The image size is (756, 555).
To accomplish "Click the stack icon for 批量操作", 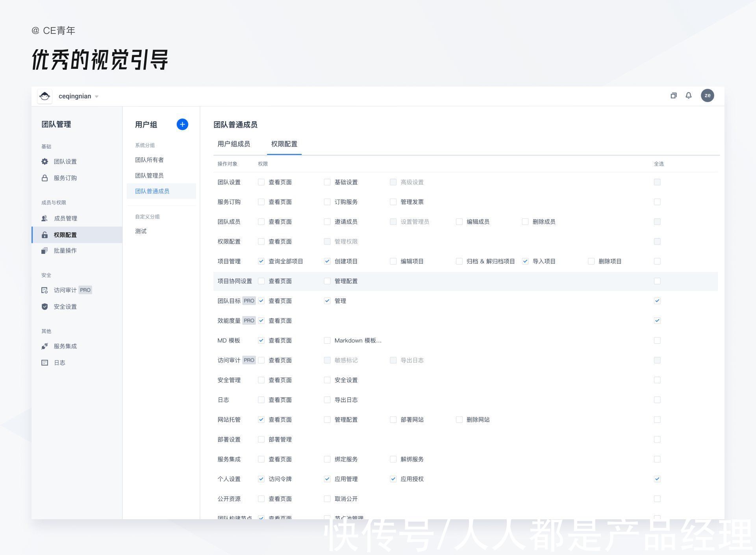I will point(45,251).
